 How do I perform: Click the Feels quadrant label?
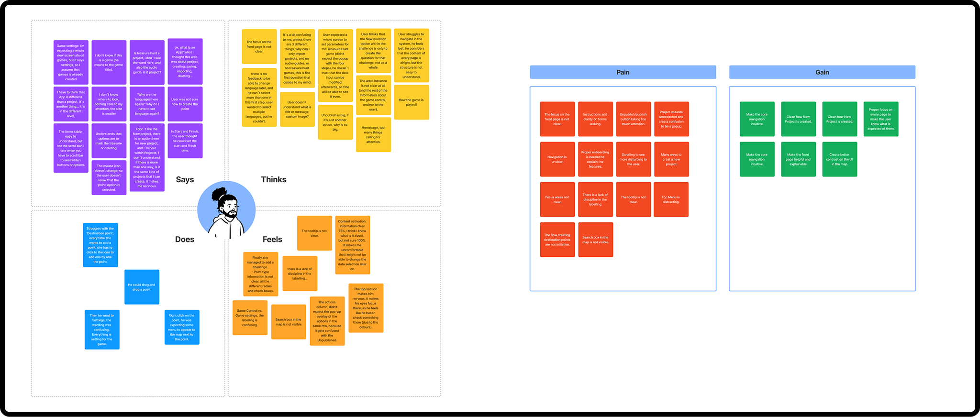point(272,240)
